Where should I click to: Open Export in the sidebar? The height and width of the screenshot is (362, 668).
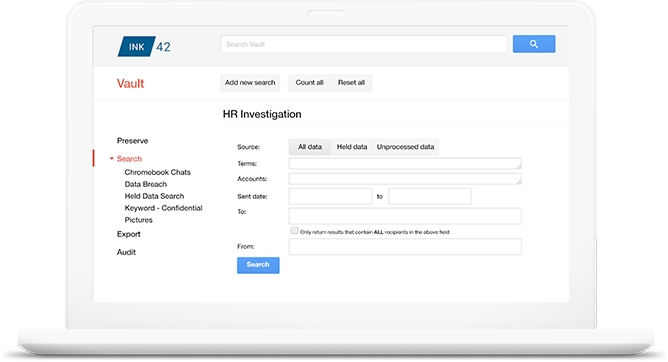point(129,234)
